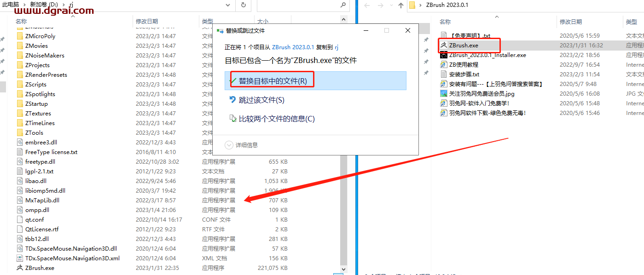Screen dimensions: 644x275
Task: Click the refresh button beside the address bar
Action: tap(243, 5)
